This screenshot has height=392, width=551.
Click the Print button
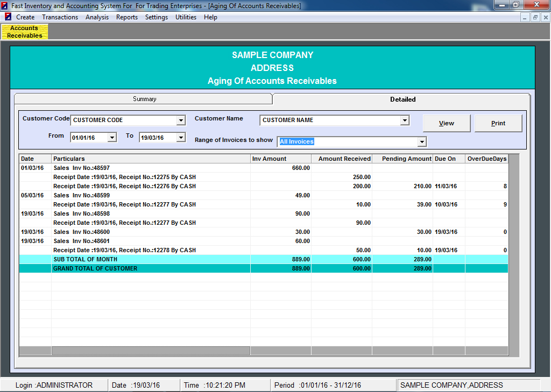498,123
